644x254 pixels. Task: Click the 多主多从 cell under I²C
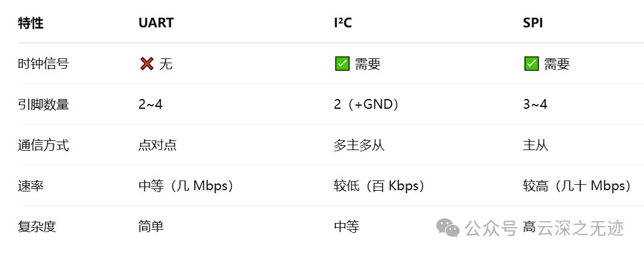[359, 145]
